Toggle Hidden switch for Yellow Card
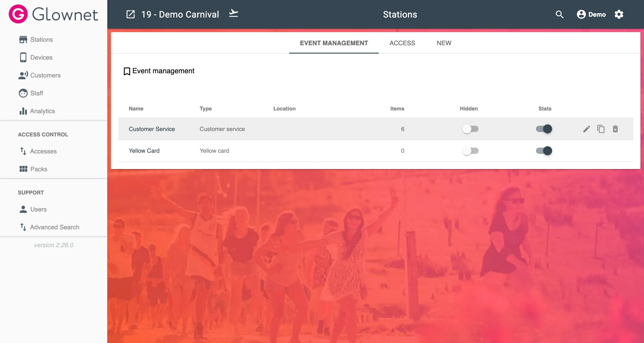This screenshot has height=343, width=644. coord(470,151)
